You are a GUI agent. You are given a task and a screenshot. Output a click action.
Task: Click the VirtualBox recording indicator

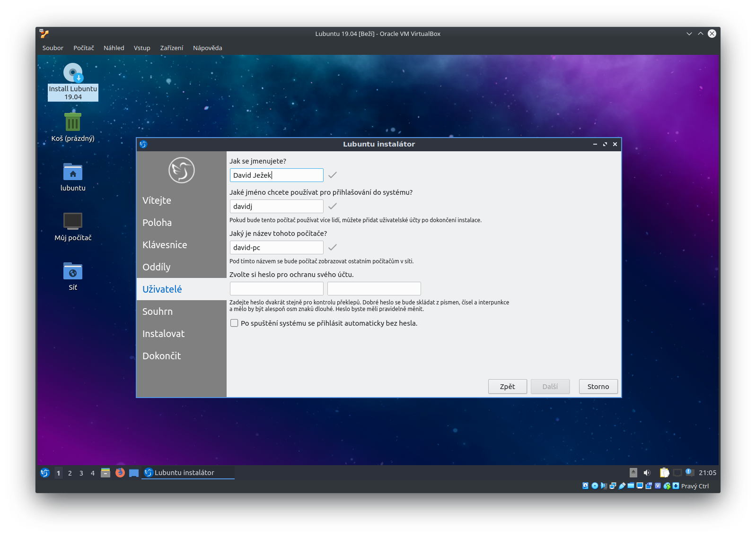click(x=649, y=486)
